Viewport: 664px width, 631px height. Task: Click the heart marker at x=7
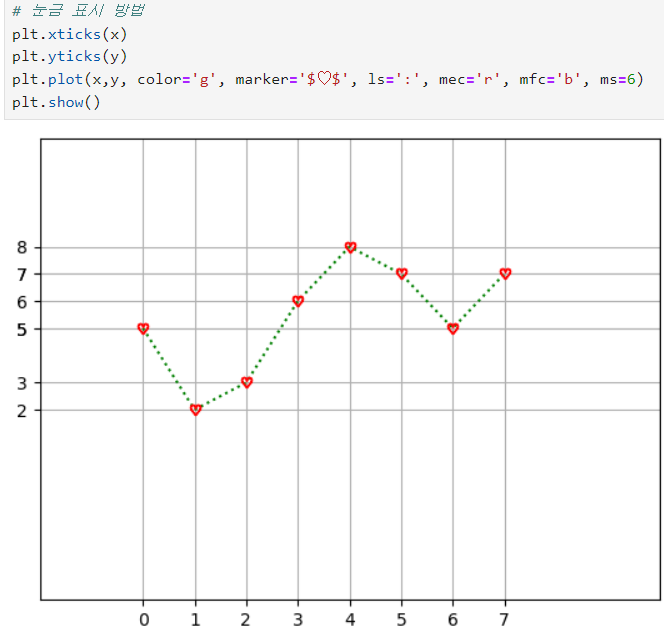(x=505, y=274)
